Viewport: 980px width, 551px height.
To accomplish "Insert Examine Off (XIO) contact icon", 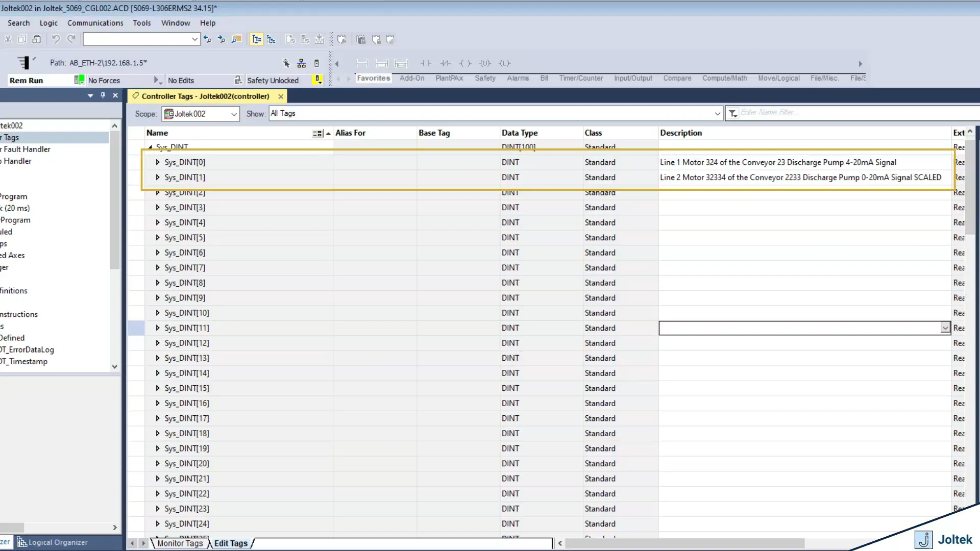I will tap(446, 63).
